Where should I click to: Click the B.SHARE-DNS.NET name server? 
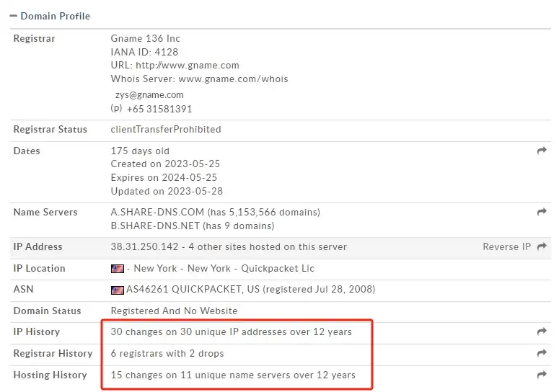click(x=155, y=226)
